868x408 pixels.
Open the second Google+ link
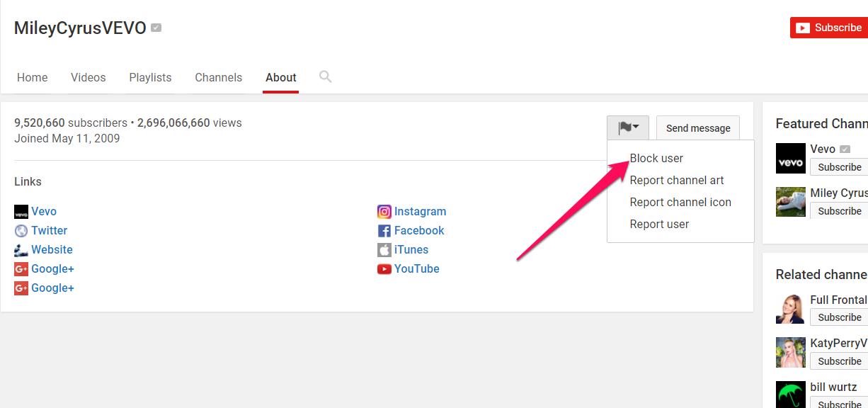click(x=52, y=288)
